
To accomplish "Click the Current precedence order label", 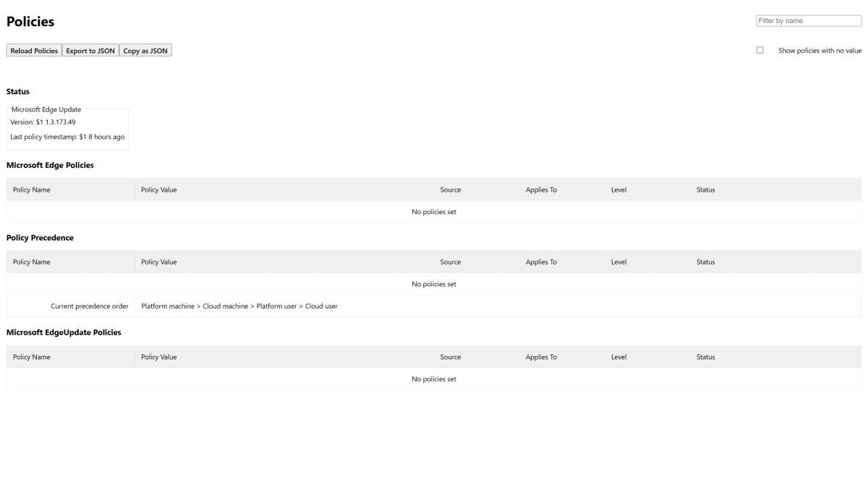I will click(x=89, y=306).
